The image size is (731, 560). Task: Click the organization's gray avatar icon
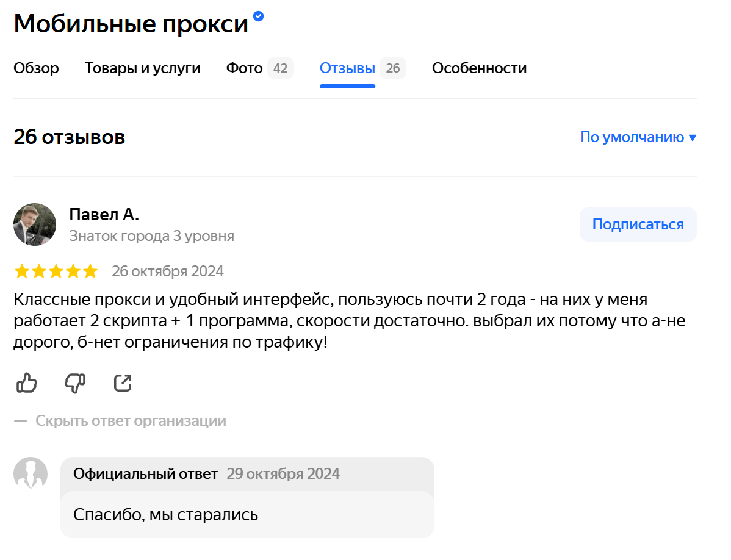31,473
